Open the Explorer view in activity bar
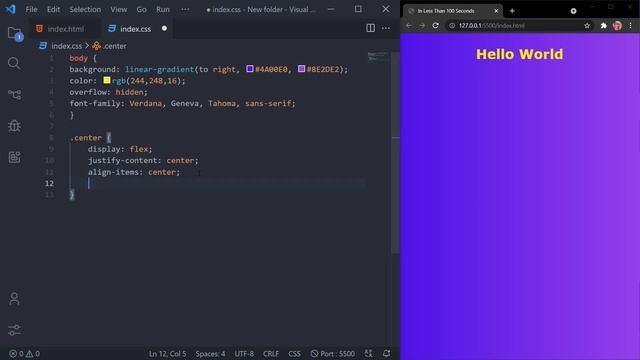 coord(15,33)
